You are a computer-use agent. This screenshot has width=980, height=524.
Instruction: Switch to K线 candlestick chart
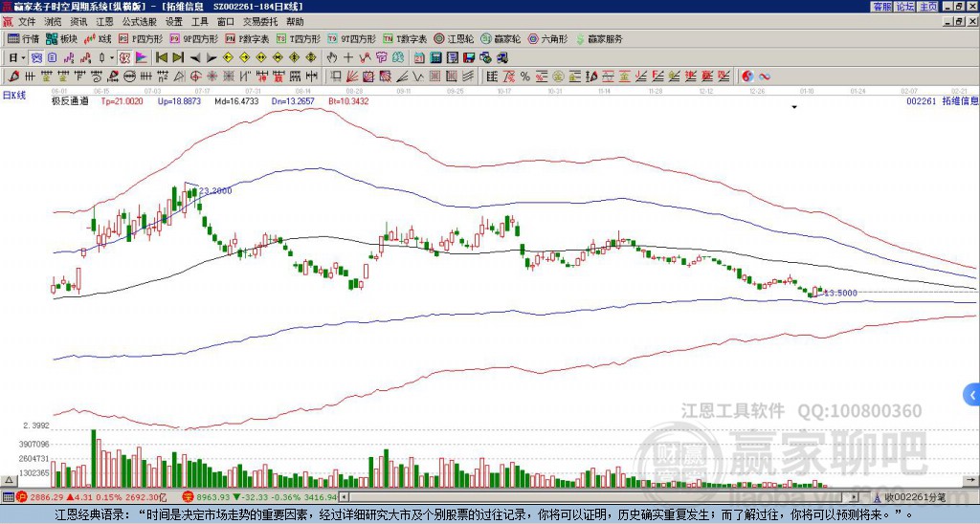(98, 38)
